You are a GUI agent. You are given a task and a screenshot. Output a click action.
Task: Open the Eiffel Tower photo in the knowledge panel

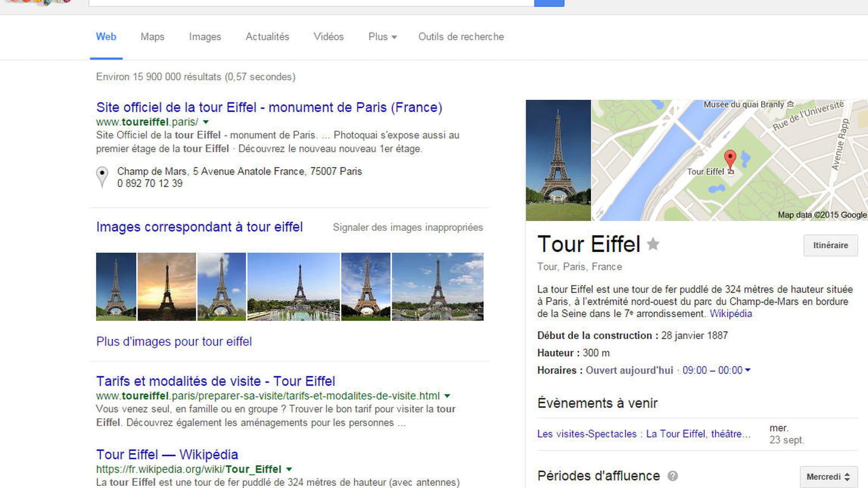[x=558, y=160]
